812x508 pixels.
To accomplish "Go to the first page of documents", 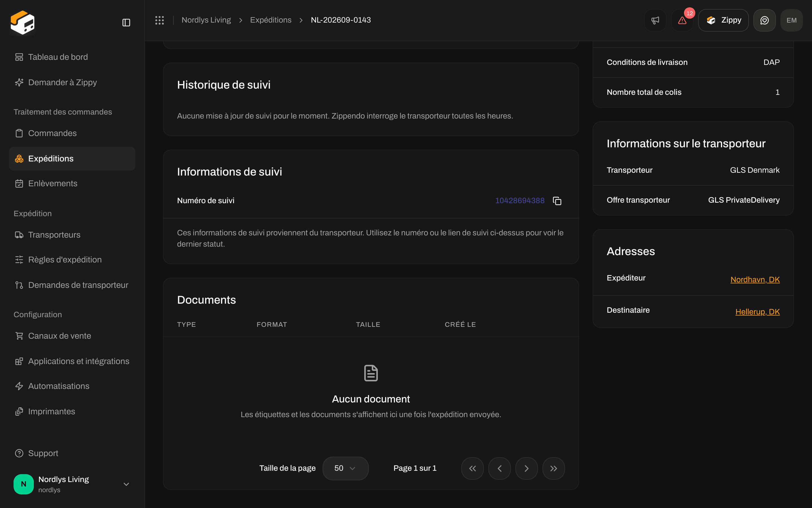I will tap(473, 468).
